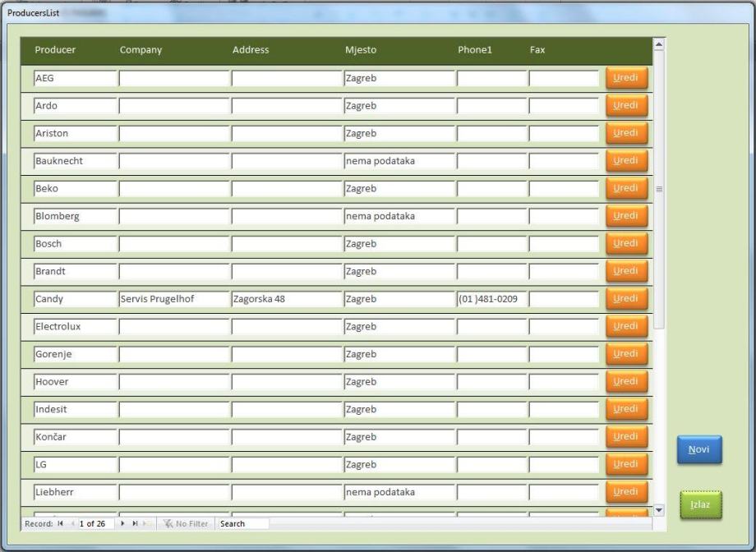Image resolution: width=756 pixels, height=552 pixels.
Task: Click Mjesto field of AEG row
Action: point(399,78)
